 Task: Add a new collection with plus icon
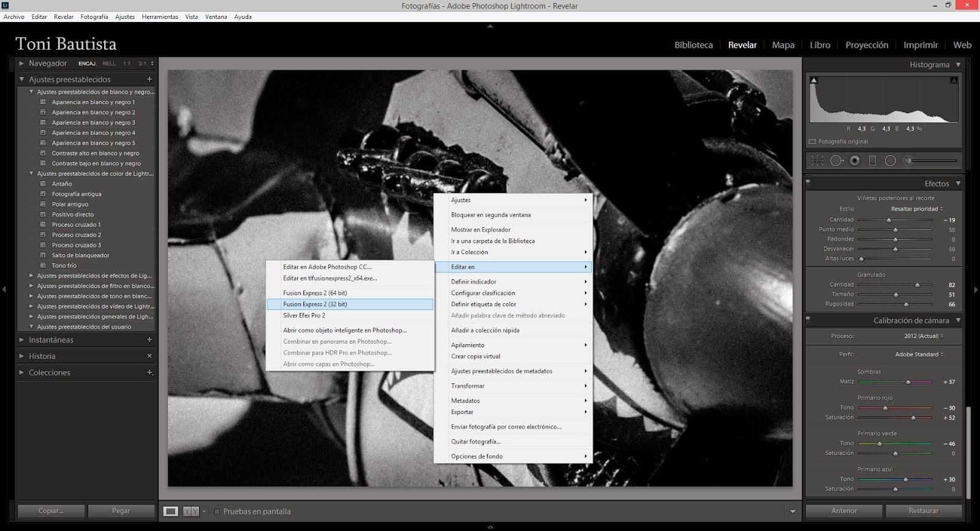click(149, 372)
